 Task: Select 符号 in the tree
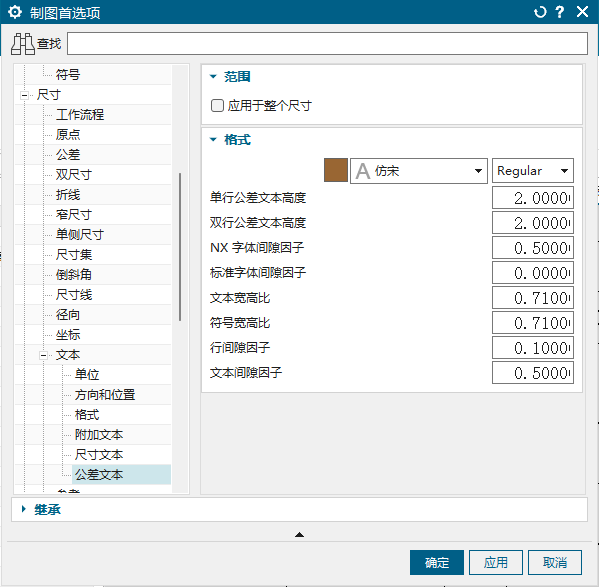[x=68, y=74]
